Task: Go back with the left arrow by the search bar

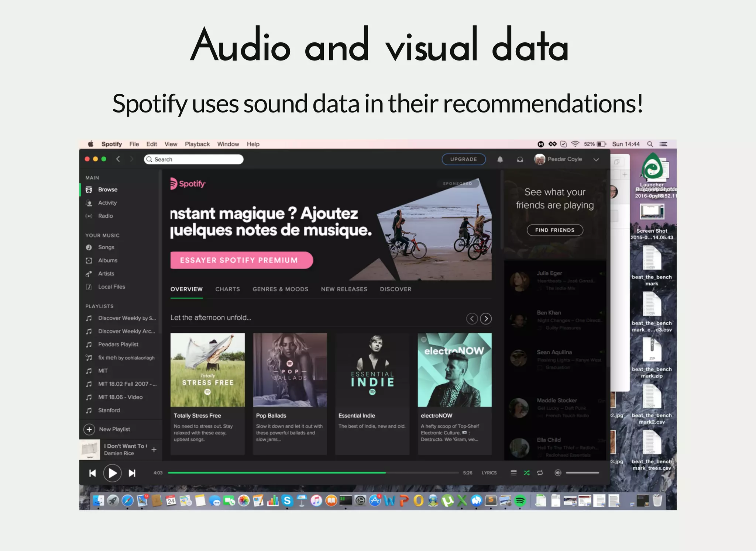Action: click(118, 159)
